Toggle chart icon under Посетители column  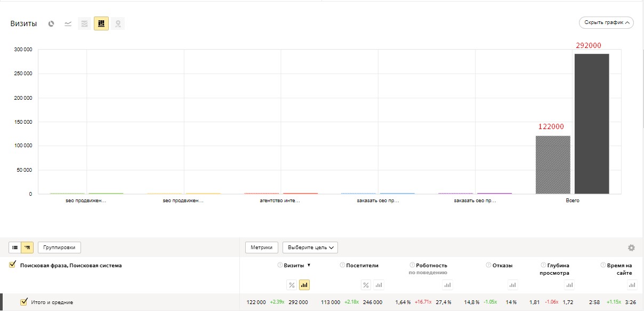coord(379,285)
